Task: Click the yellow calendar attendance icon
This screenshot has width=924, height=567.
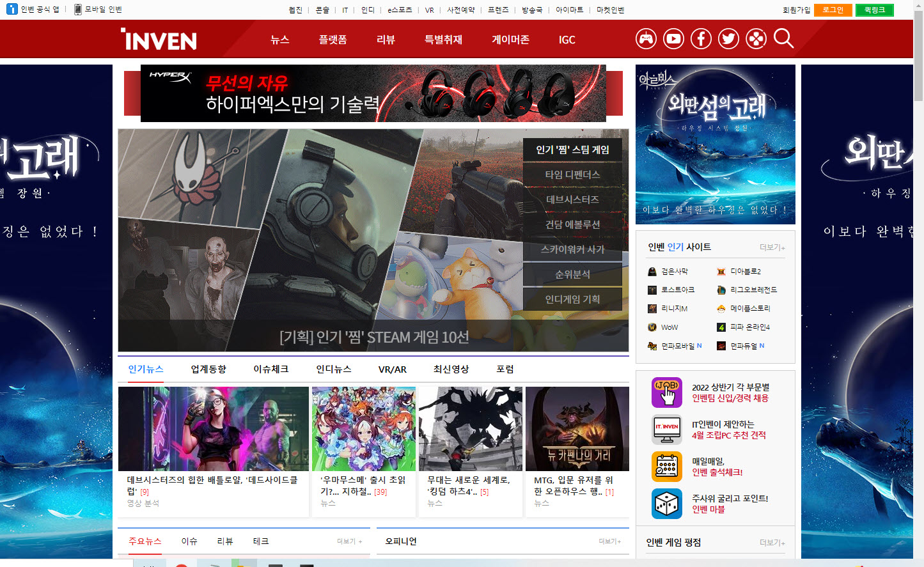Action: (x=667, y=467)
